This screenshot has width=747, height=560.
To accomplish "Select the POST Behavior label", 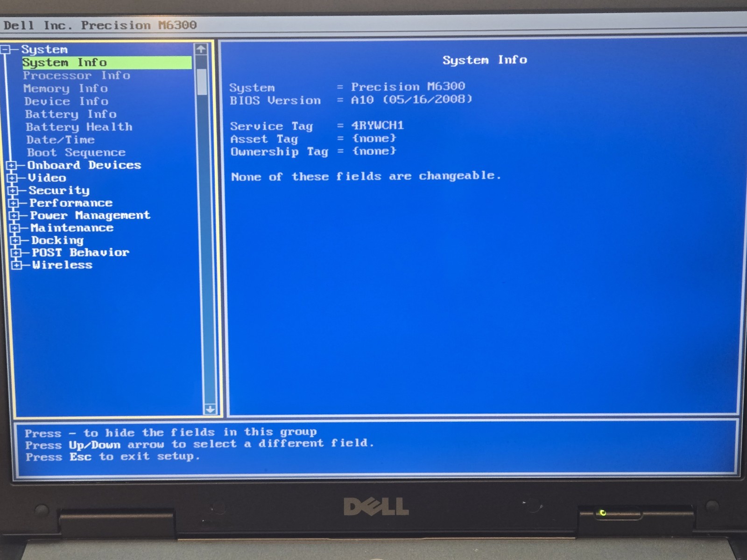I will pyautogui.click(x=80, y=252).
